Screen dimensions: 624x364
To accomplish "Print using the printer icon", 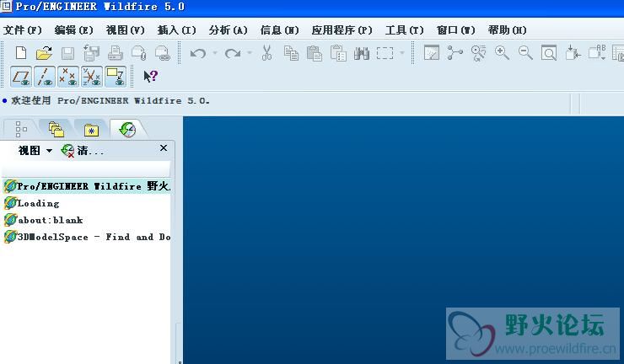I will click(x=115, y=53).
